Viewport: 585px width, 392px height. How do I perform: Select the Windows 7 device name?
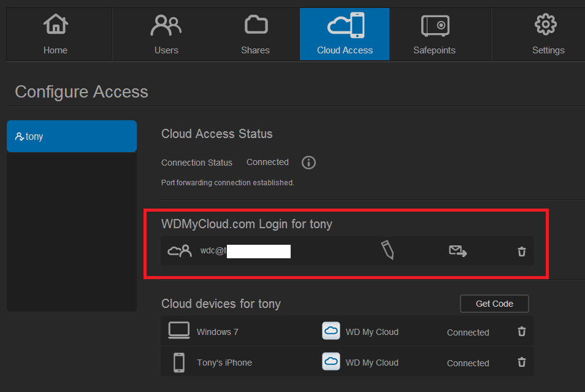pyautogui.click(x=218, y=332)
